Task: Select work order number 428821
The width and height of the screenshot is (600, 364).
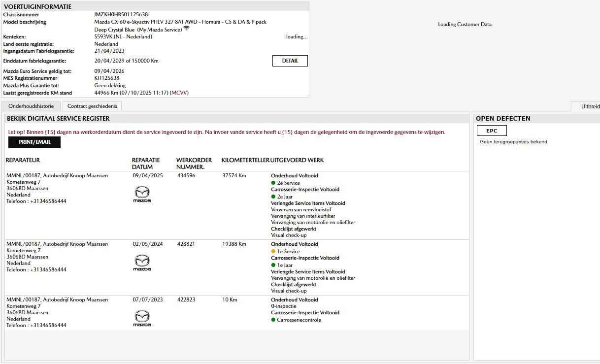Action: (x=186, y=244)
